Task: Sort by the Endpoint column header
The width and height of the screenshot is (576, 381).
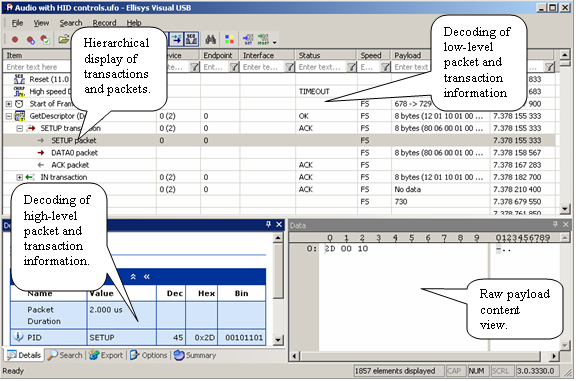Action: [220, 55]
